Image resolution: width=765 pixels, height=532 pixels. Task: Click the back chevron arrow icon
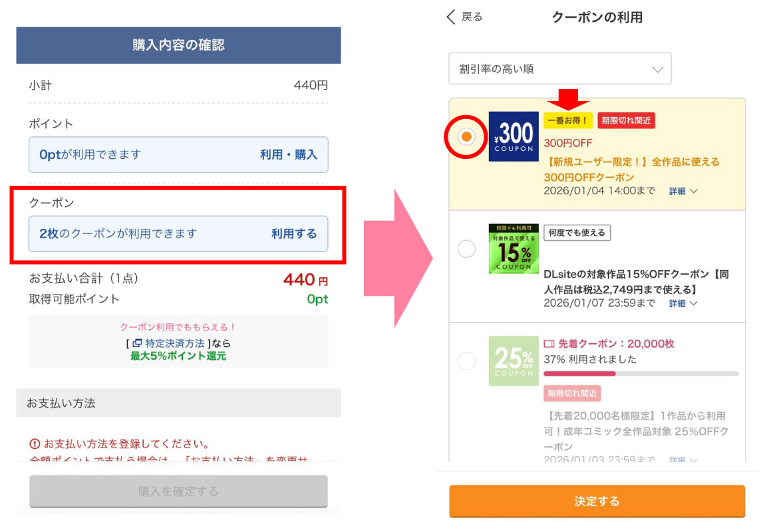452,17
